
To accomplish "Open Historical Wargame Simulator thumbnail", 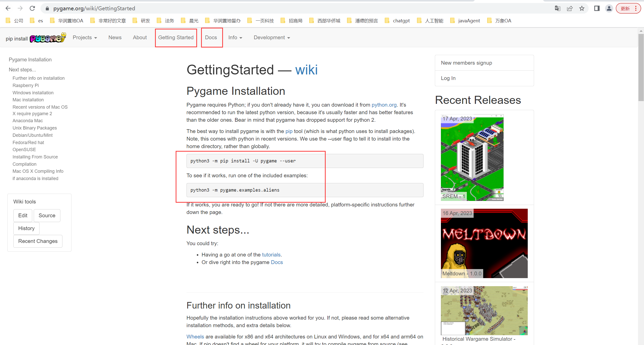I will (484, 311).
